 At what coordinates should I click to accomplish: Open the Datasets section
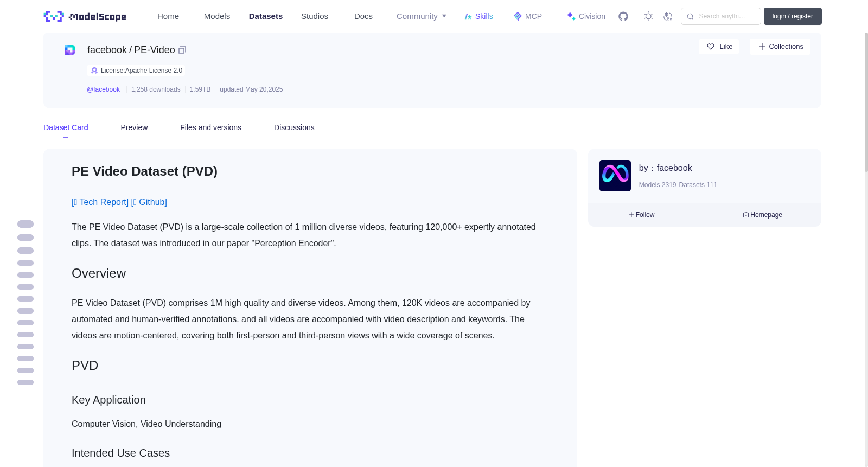pyautogui.click(x=266, y=16)
